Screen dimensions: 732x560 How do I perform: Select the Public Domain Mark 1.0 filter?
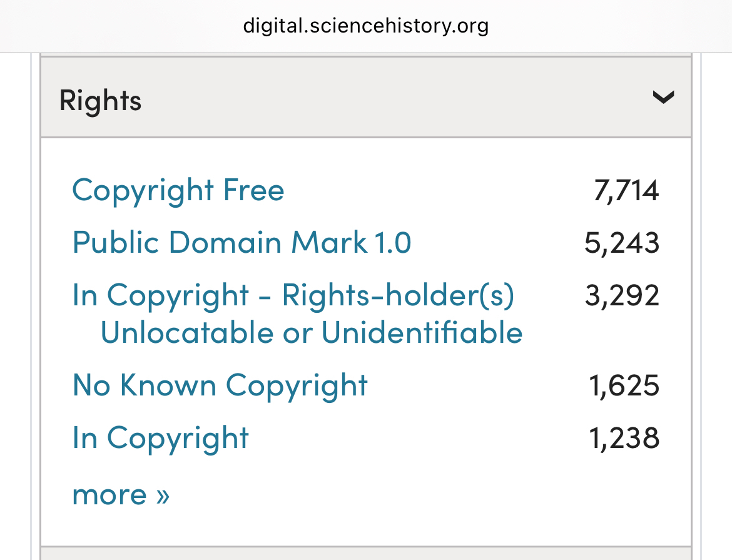pos(241,242)
